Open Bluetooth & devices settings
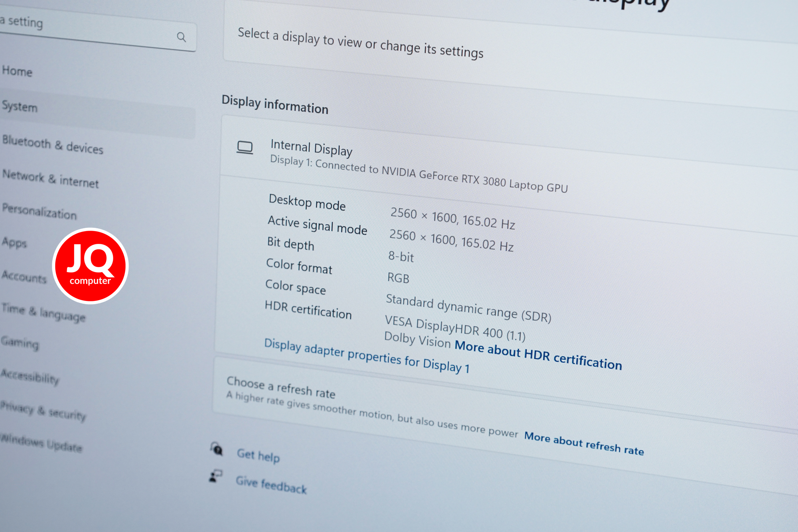Screen dimensions: 798x532 [52, 145]
